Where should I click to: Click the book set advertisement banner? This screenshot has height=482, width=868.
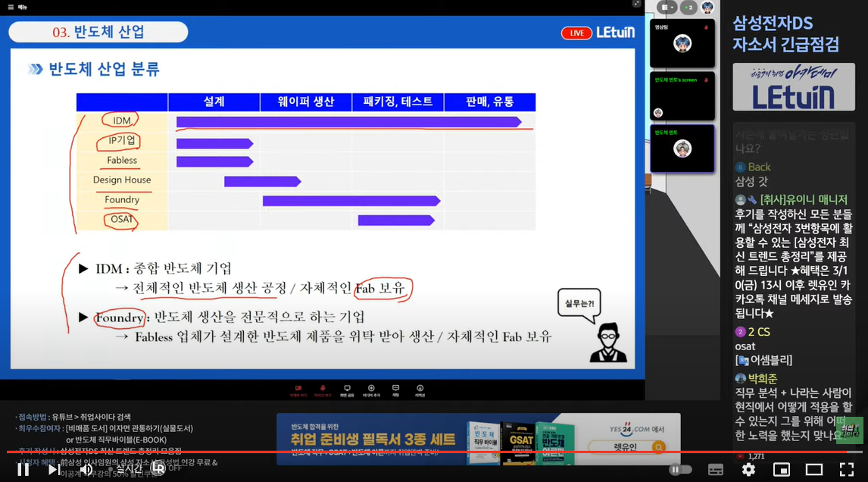click(478, 440)
